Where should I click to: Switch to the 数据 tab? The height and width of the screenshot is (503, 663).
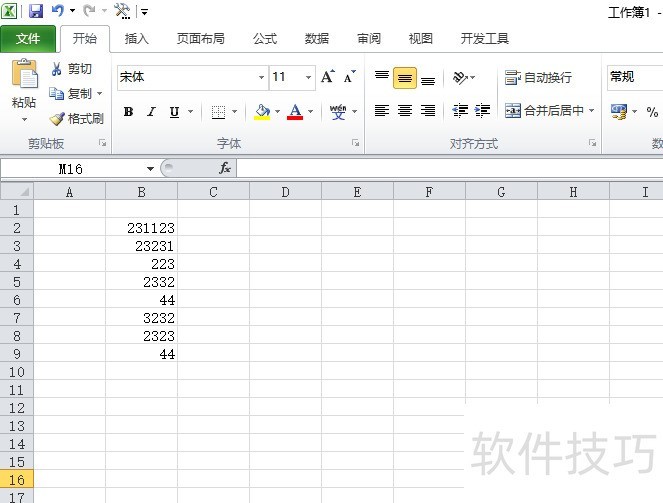pyautogui.click(x=317, y=39)
